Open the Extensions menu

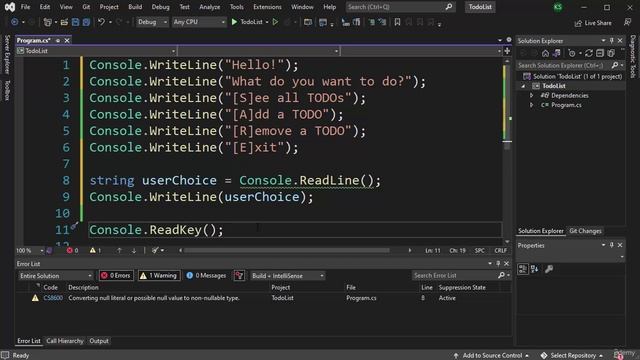click(267, 7)
